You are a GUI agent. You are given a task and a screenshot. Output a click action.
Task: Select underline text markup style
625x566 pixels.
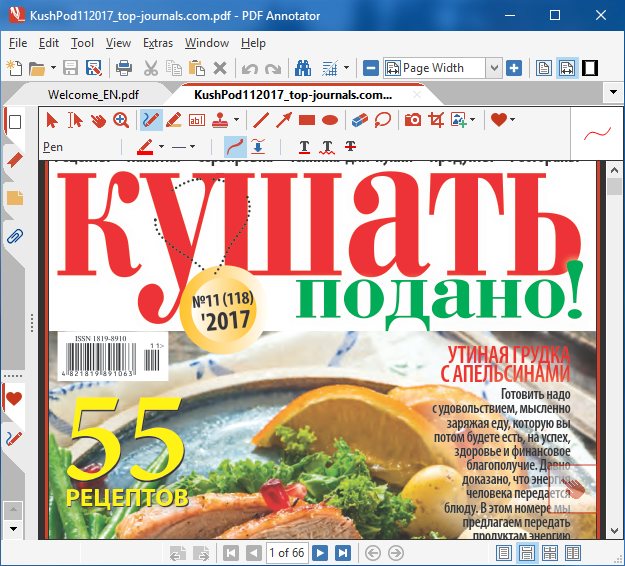click(x=304, y=147)
